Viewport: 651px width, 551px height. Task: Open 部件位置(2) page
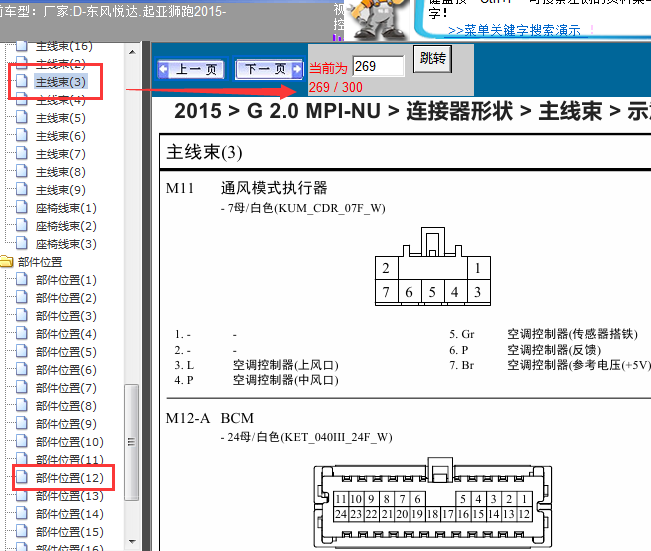[66, 298]
